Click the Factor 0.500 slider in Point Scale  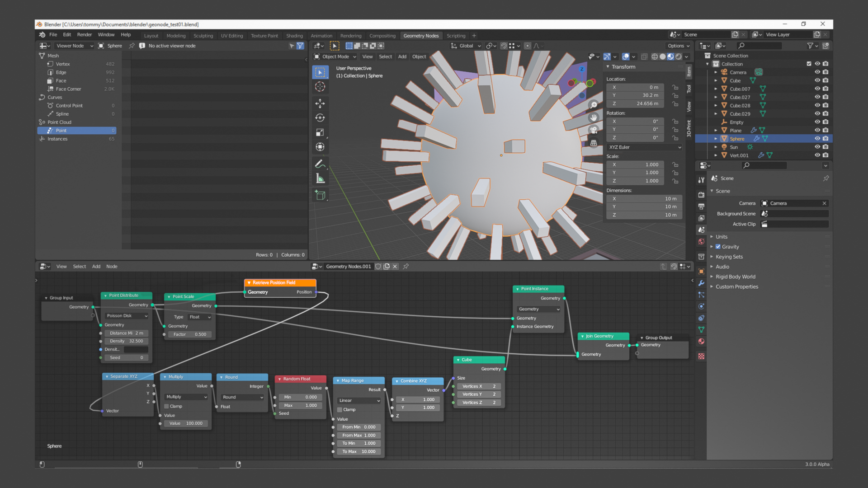189,335
